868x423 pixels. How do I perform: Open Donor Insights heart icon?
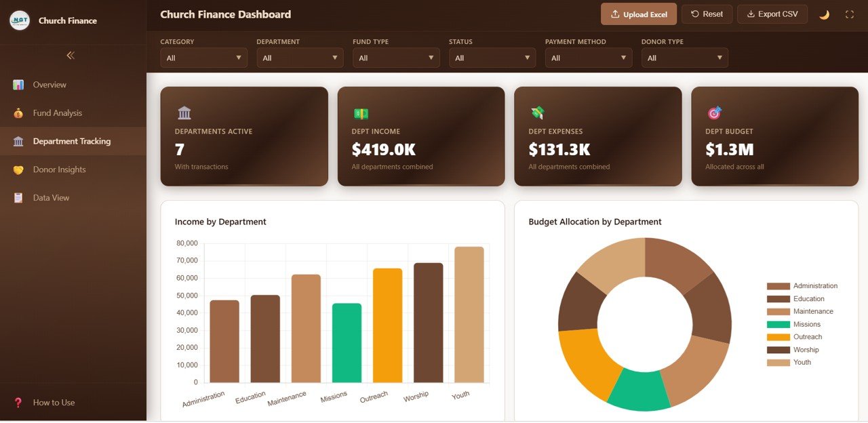click(18, 169)
